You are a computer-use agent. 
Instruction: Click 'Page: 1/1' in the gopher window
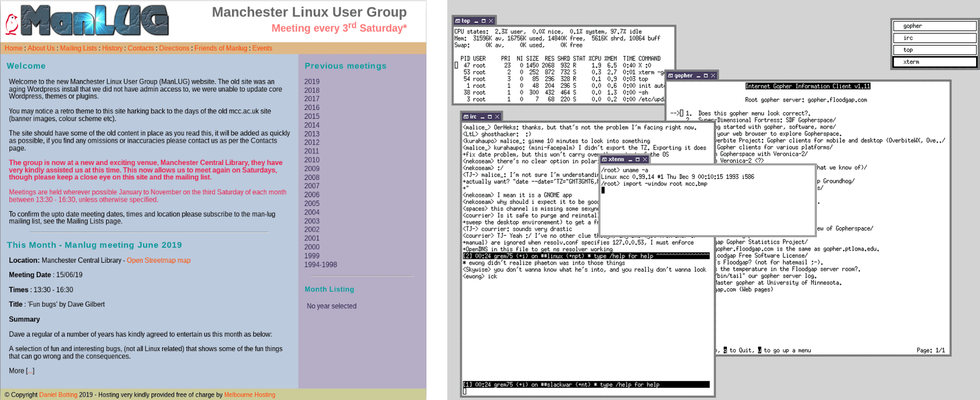click(x=931, y=351)
